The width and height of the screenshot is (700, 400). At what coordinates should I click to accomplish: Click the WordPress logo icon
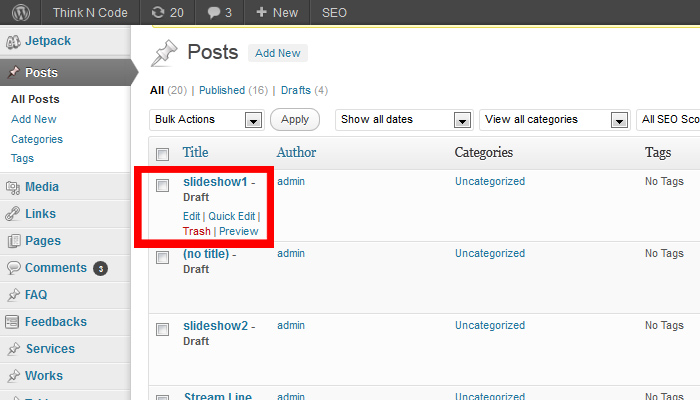pyautogui.click(x=21, y=12)
